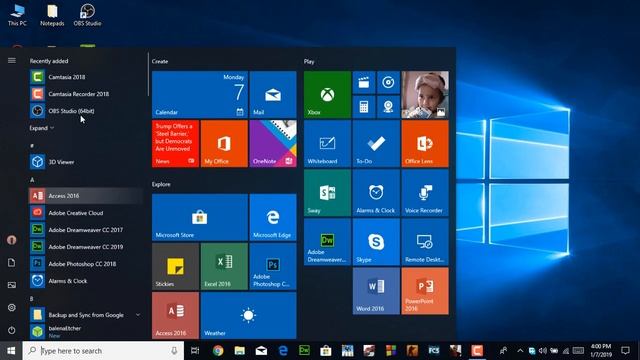
Task: Open Task View on the taskbar
Action: click(195, 351)
